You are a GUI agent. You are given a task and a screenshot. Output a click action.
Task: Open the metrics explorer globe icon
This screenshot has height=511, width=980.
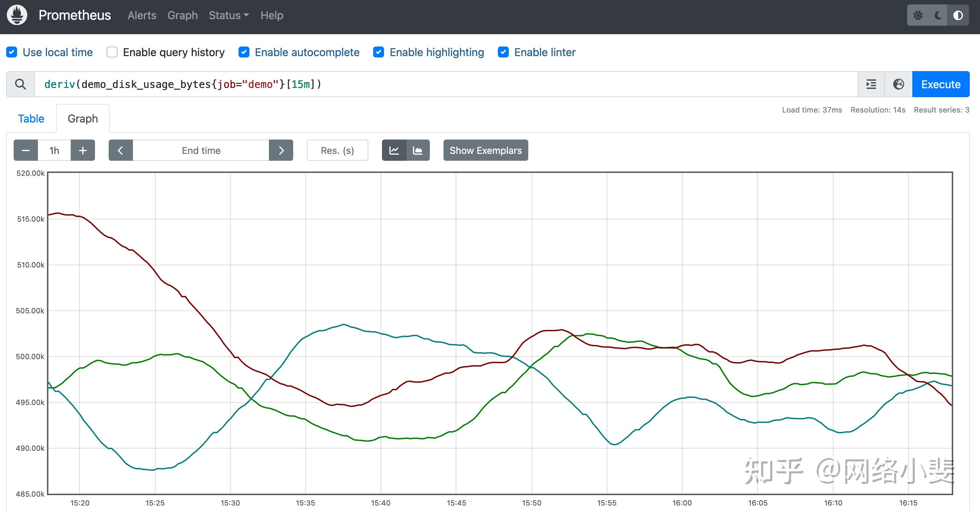tap(899, 84)
